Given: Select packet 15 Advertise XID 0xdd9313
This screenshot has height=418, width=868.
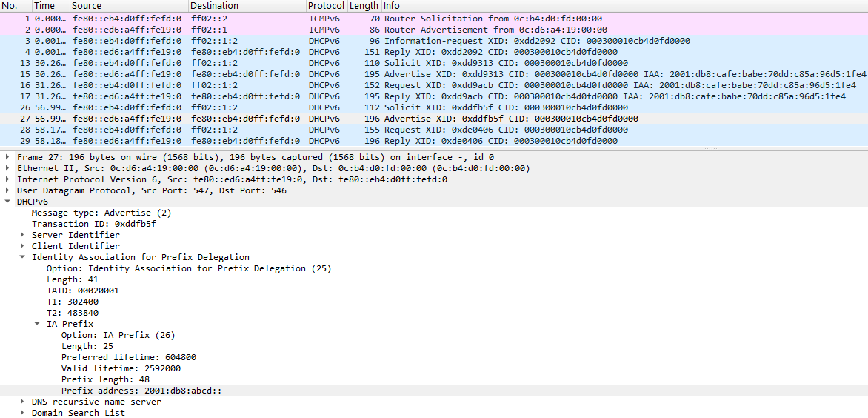Looking at the screenshot, I should coord(434,73).
